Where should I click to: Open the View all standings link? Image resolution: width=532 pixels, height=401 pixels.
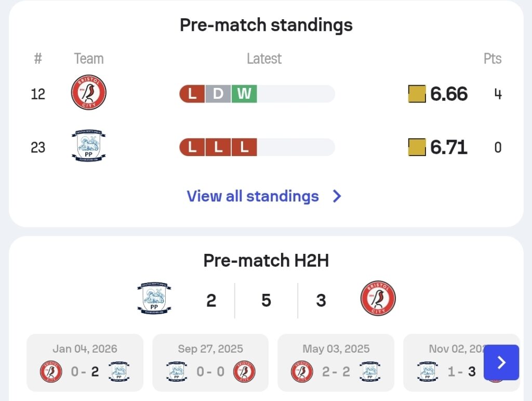[253, 196]
